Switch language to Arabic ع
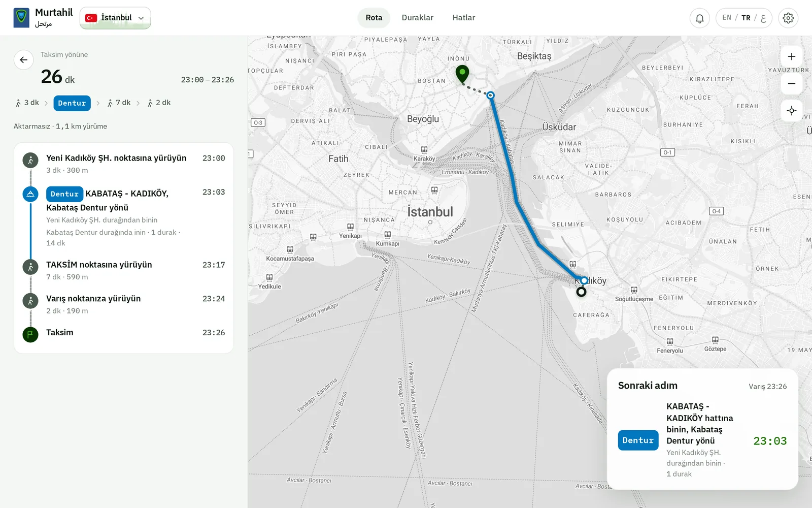Screen dimensions: 812x508 763,18
